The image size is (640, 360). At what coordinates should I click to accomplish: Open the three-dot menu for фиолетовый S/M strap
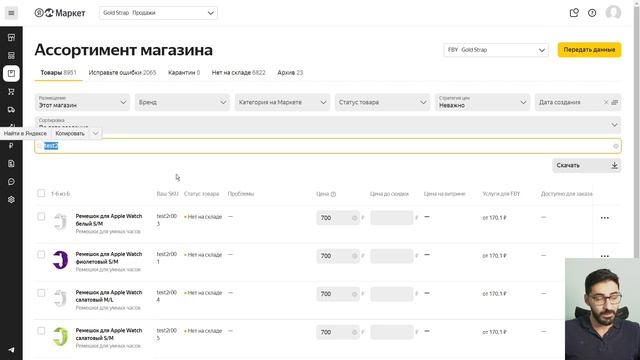pyautogui.click(x=604, y=256)
